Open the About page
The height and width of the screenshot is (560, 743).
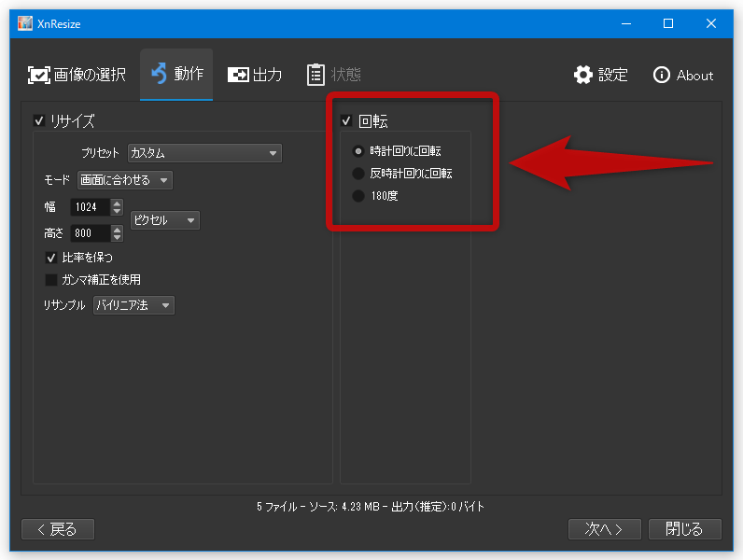pyautogui.click(x=683, y=75)
